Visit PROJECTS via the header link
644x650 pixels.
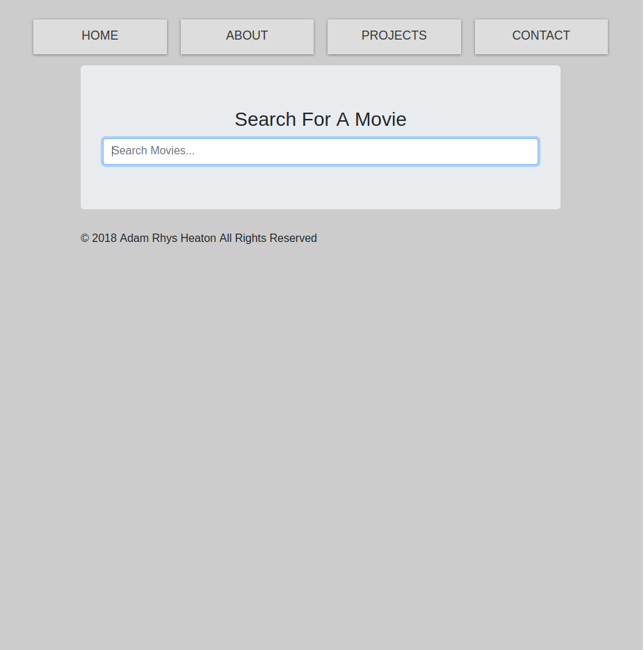[394, 36]
